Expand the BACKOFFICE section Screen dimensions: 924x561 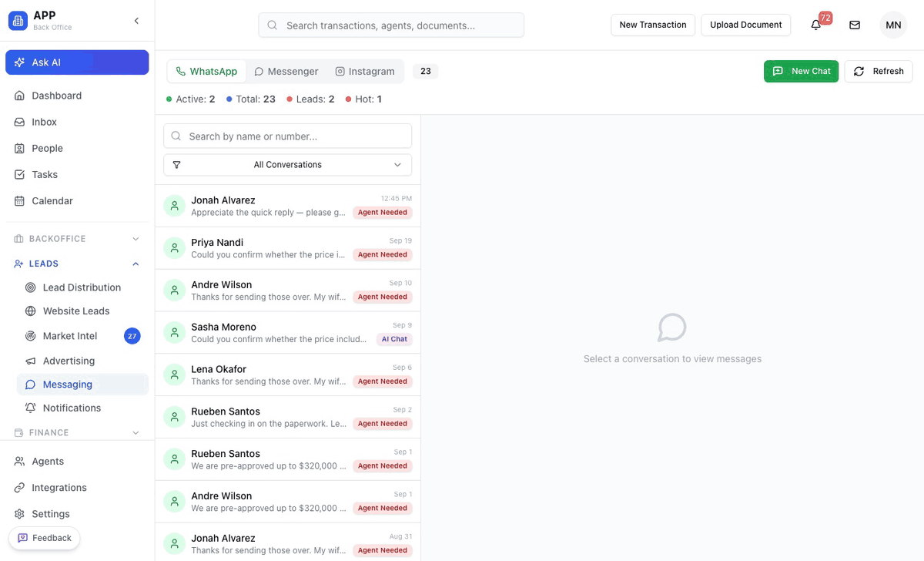tap(77, 239)
